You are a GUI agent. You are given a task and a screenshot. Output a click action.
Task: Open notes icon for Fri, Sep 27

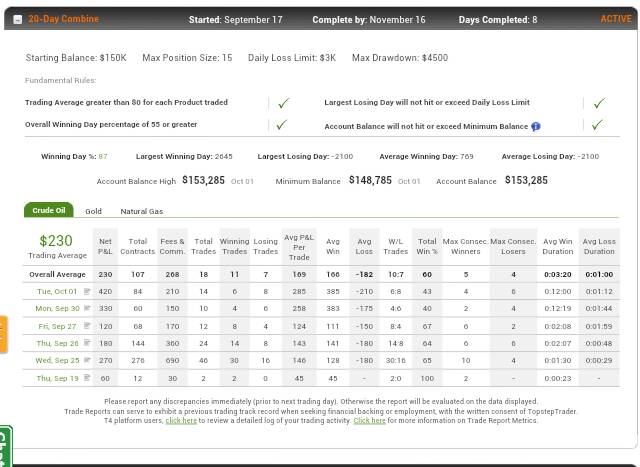pos(87,326)
